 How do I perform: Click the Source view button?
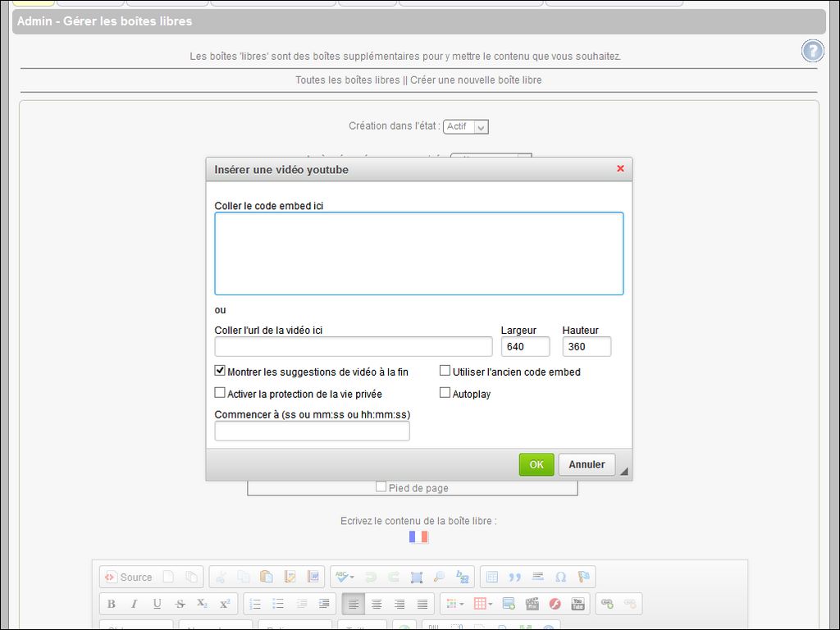pyautogui.click(x=128, y=577)
